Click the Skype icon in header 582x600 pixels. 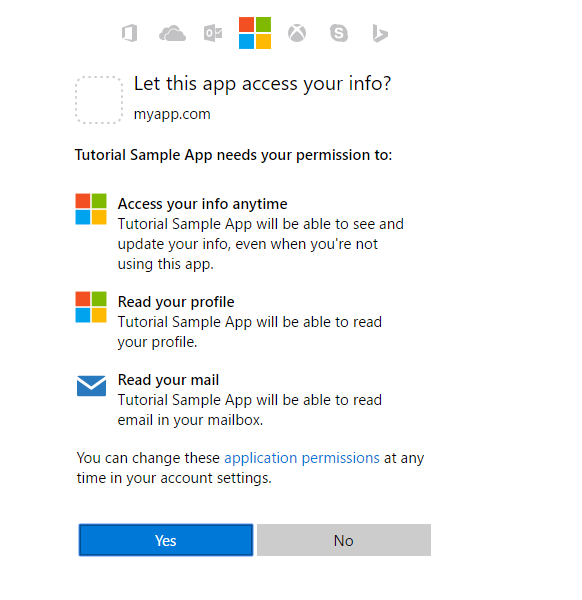click(339, 33)
